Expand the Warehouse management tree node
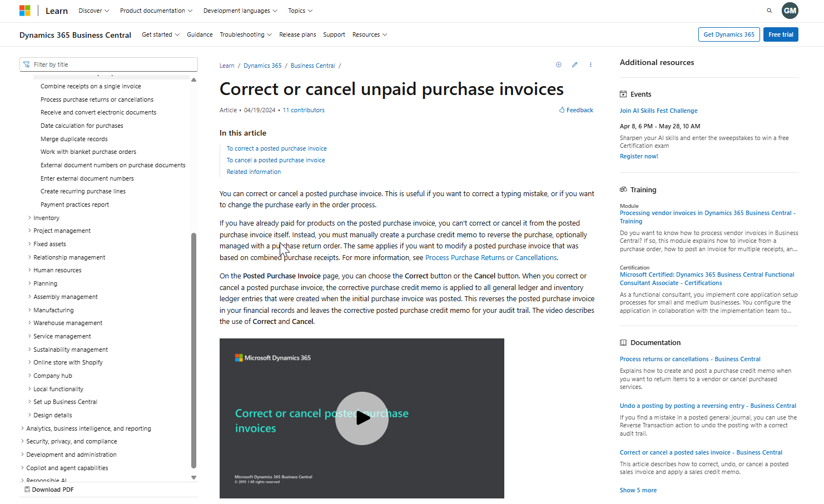The height and width of the screenshot is (504, 824). tap(30, 323)
